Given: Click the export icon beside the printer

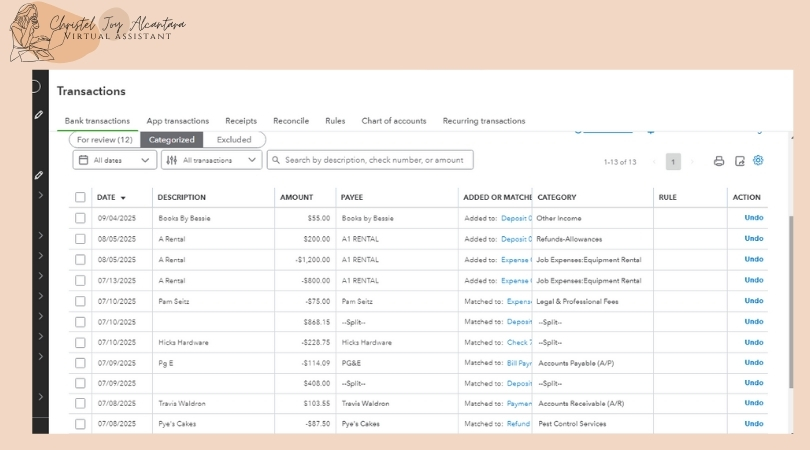Looking at the screenshot, I should pos(739,161).
